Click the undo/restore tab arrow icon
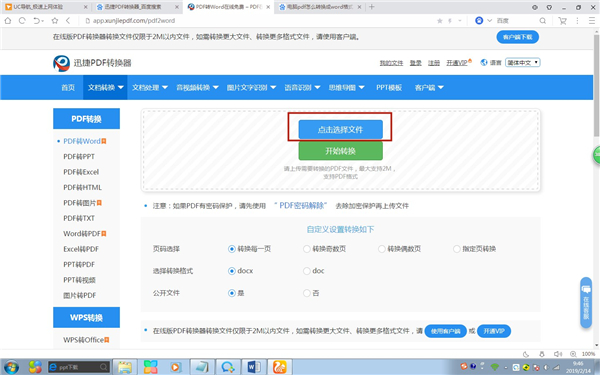 38,21
